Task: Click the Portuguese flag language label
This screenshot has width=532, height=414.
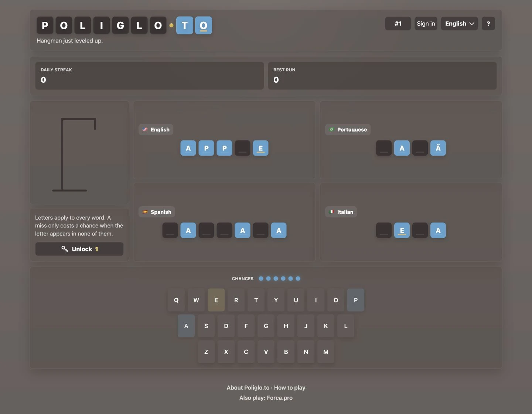Action: [348, 129]
